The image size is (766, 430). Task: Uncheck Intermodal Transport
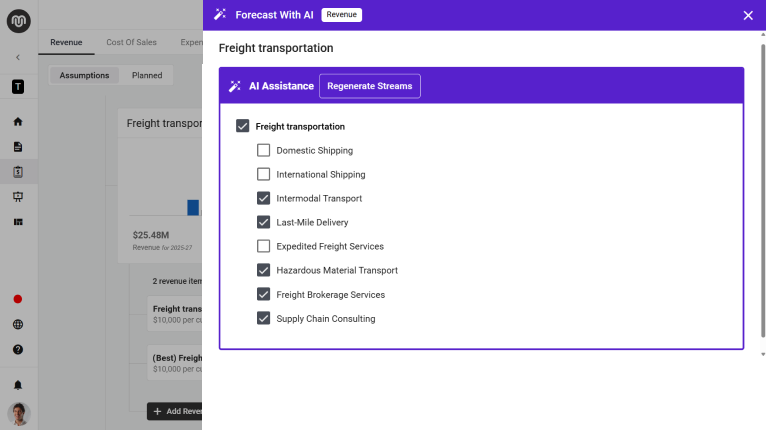click(x=264, y=199)
